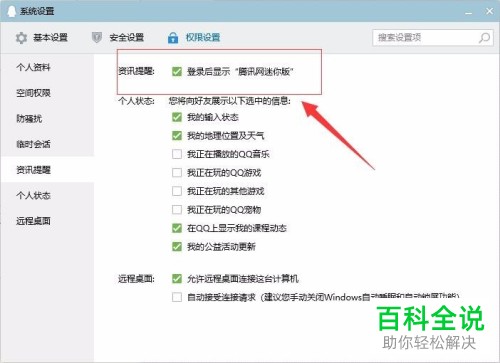This screenshot has width=500, height=363.
Task: Click the blue lock icon for 权限设置
Action: click(173, 38)
